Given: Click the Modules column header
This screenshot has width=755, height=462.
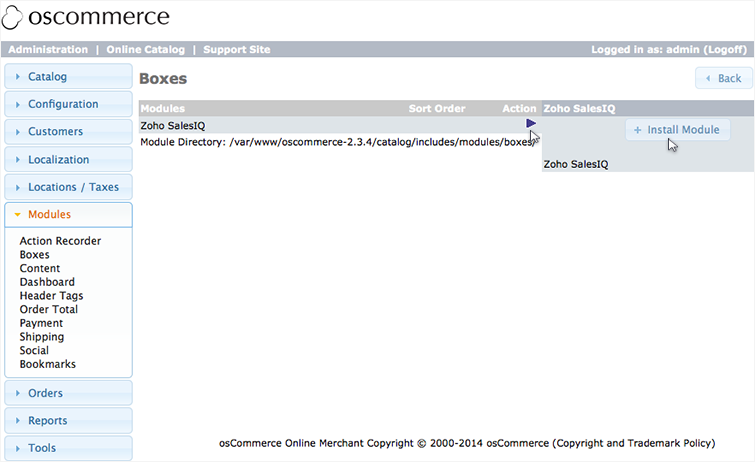Looking at the screenshot, I should [x=163, y=108].
